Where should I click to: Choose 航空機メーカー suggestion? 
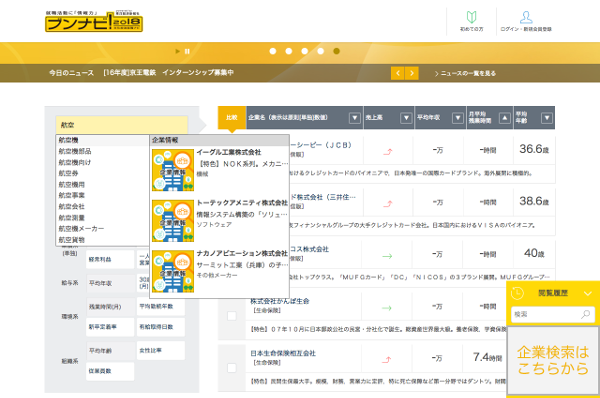[x=102, y=229]
